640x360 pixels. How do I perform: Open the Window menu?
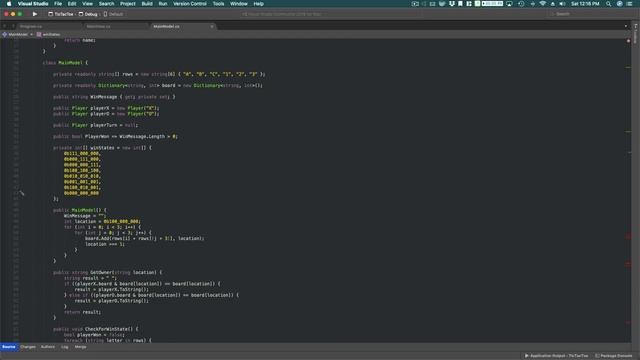click(239, 4)
